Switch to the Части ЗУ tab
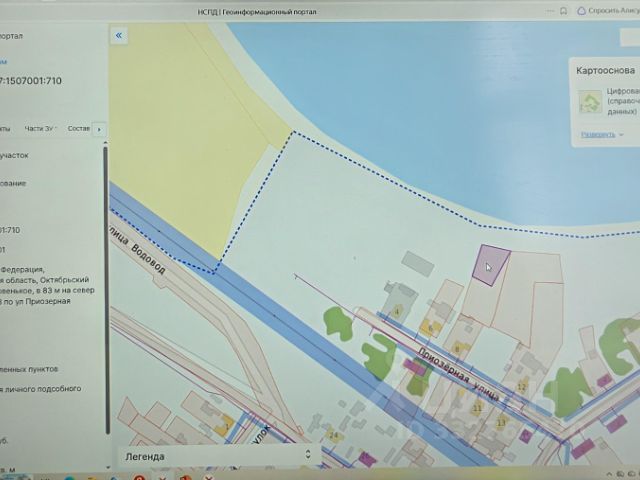640x480 pixels. 39,129
